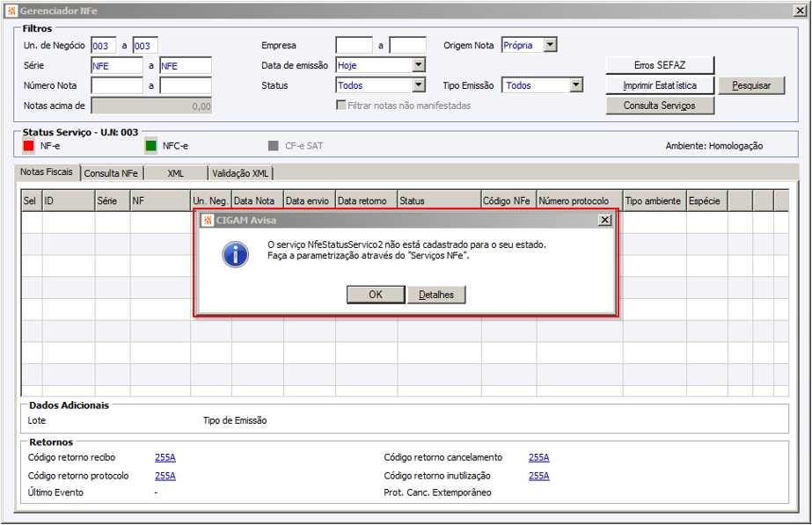The height and width of the screenshot is (525, 812).
Task: Open the Origem Nota dropdown
Action: click(x=551, y=45)
